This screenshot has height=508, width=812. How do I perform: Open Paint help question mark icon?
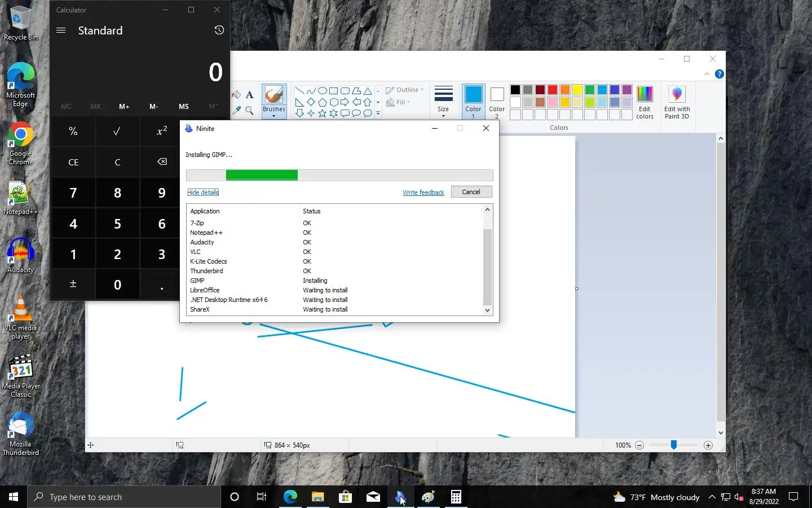(719, 74)
